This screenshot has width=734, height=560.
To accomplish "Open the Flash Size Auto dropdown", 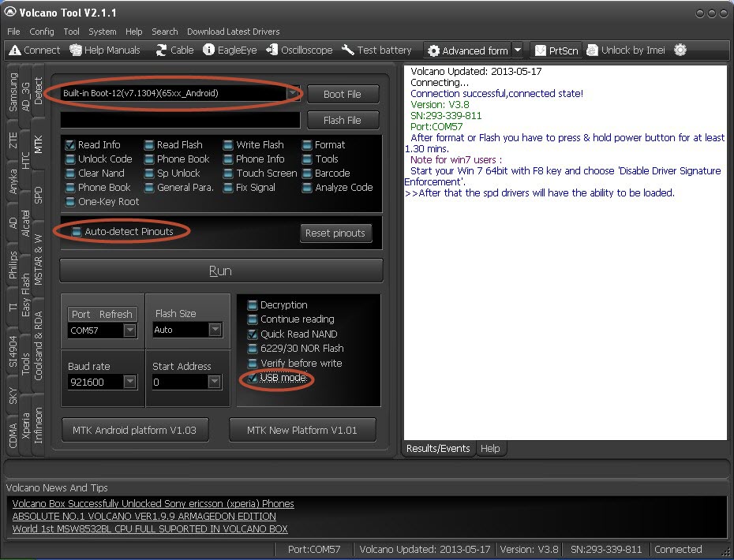I will click(215, 330).
